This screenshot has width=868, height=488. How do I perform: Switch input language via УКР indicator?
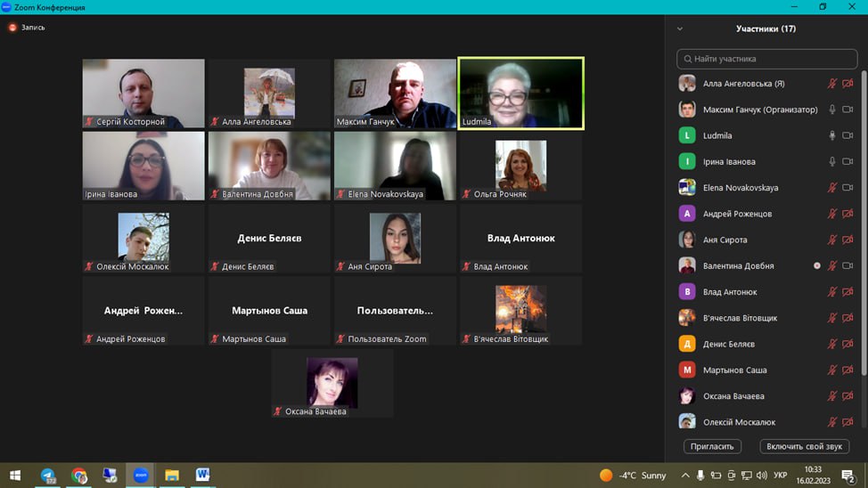click(781, 476)
